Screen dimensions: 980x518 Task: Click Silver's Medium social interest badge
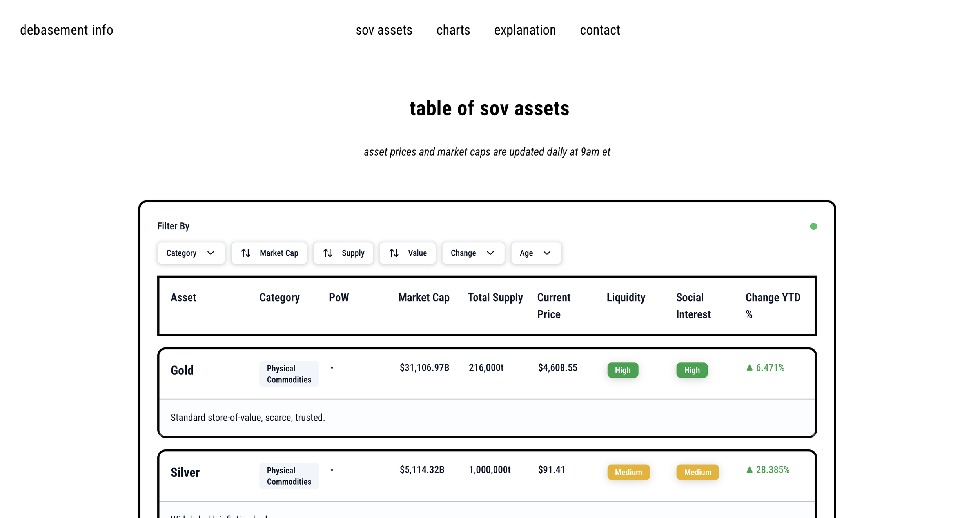[x=697, y=472]
